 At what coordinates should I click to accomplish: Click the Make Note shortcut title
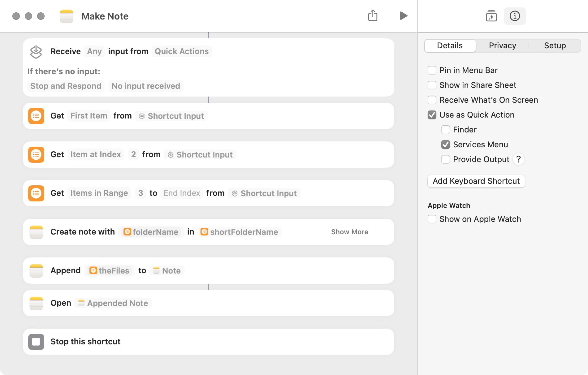[105, 16]
